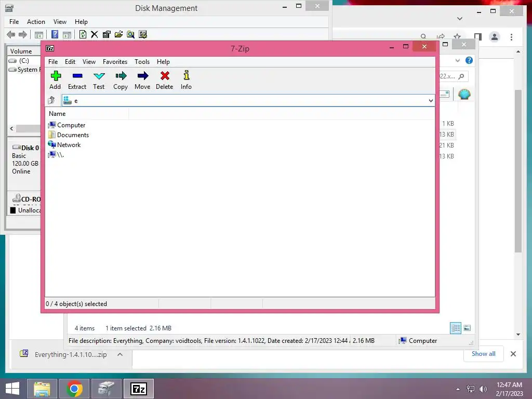
Task: Click the shell icon in Explorer ribbon
Action: click(464, 94)
